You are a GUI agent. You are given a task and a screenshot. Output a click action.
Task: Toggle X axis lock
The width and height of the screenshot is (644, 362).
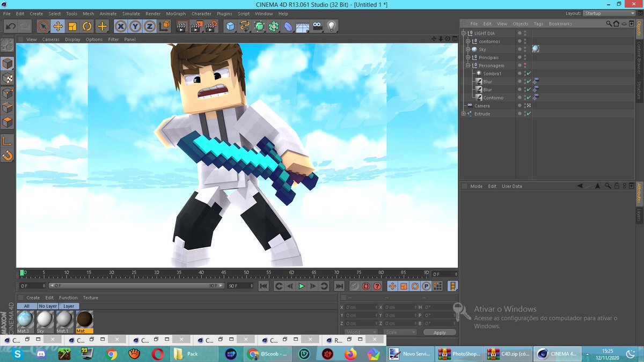pyautogui.click(x=121, y=26)
